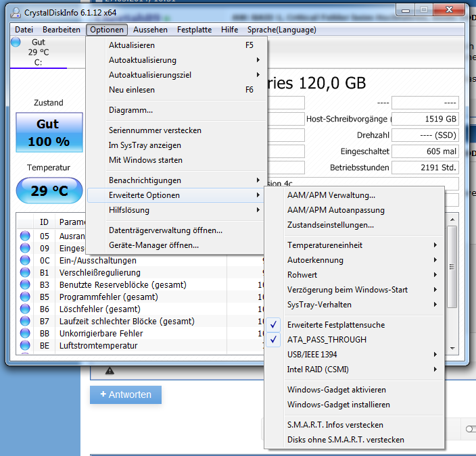The image size is (476, 456).
Task: Toggle Seriennummer verstecken
Action: pos(176,130)
